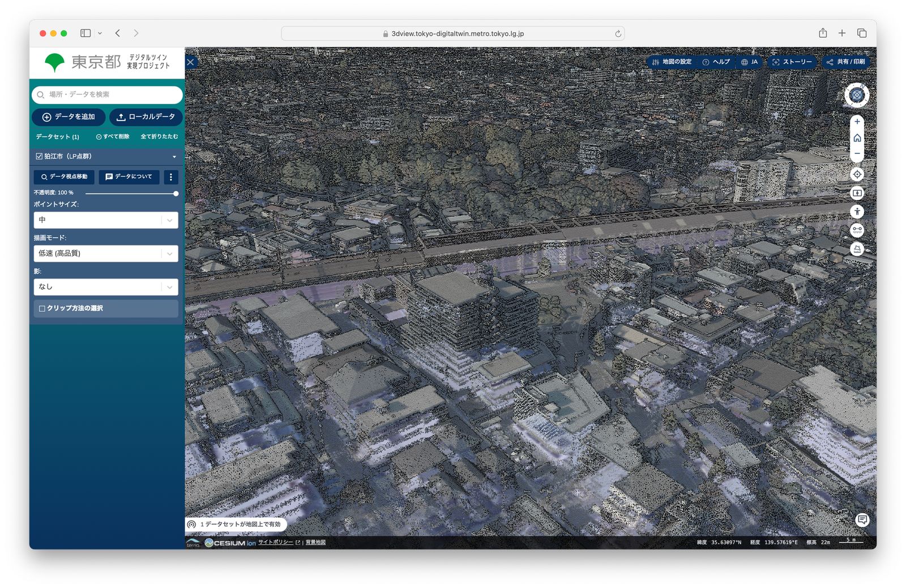
Task: Adjust the opacity slider handle
Action: [x=176, y=194]
